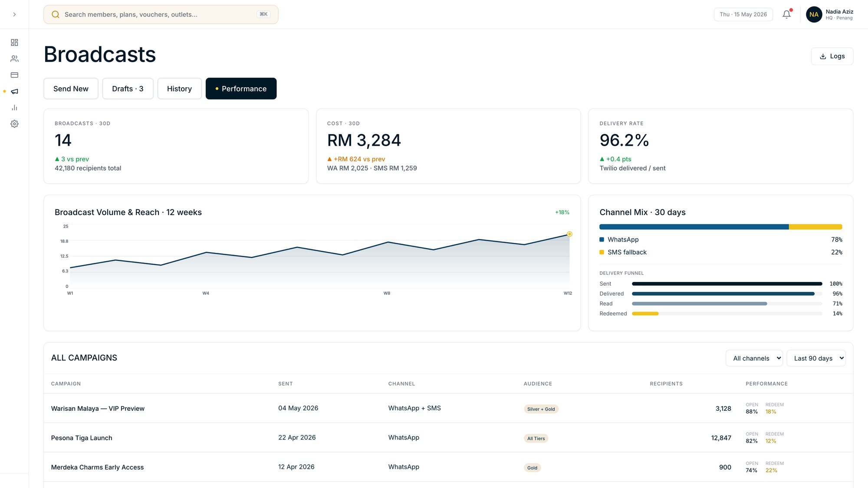The width and height of the screenshot is (868, 488).
Task: Click the +18% chart growth label
Action: pos(562,212)
